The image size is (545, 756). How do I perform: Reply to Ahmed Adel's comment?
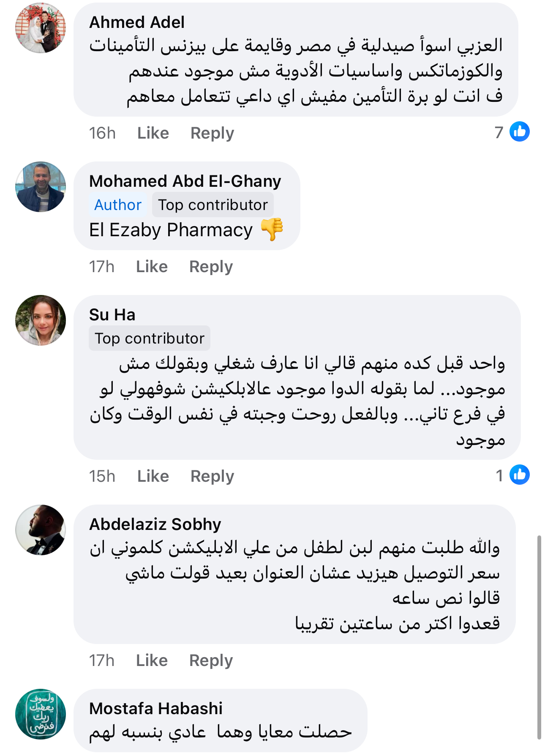[212, 133]
